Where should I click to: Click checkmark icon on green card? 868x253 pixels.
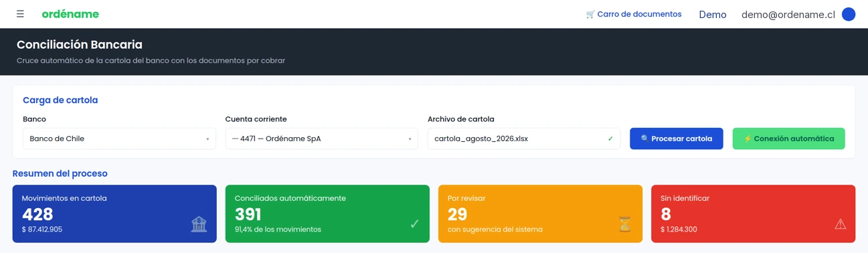[x=414, y=224]
